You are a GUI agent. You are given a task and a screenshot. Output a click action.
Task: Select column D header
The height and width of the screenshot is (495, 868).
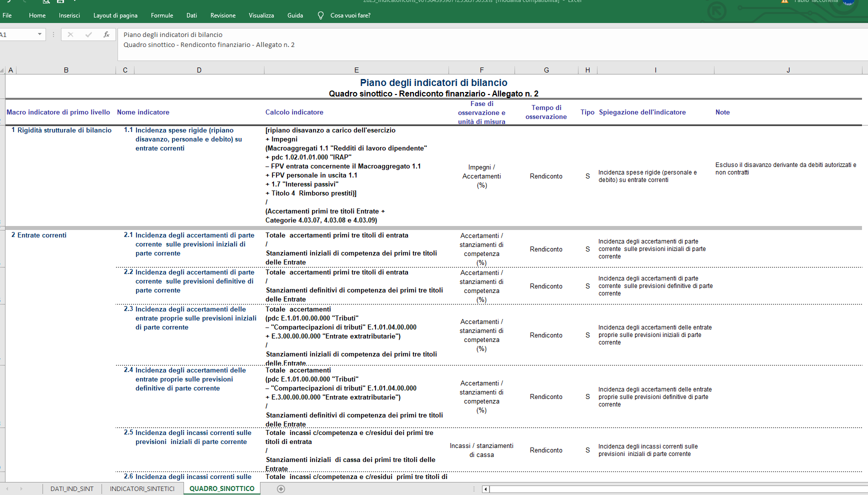click(x=199, y=70)
